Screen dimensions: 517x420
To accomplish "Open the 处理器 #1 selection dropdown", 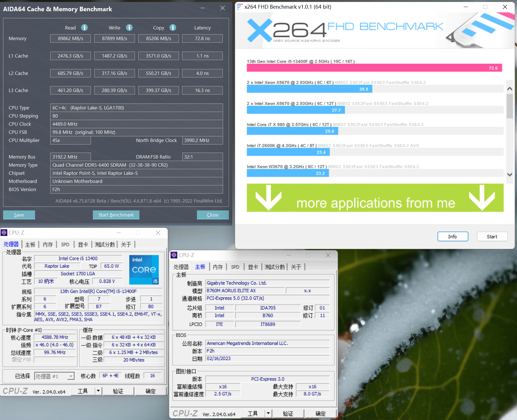I will click(x=71, y=376).
